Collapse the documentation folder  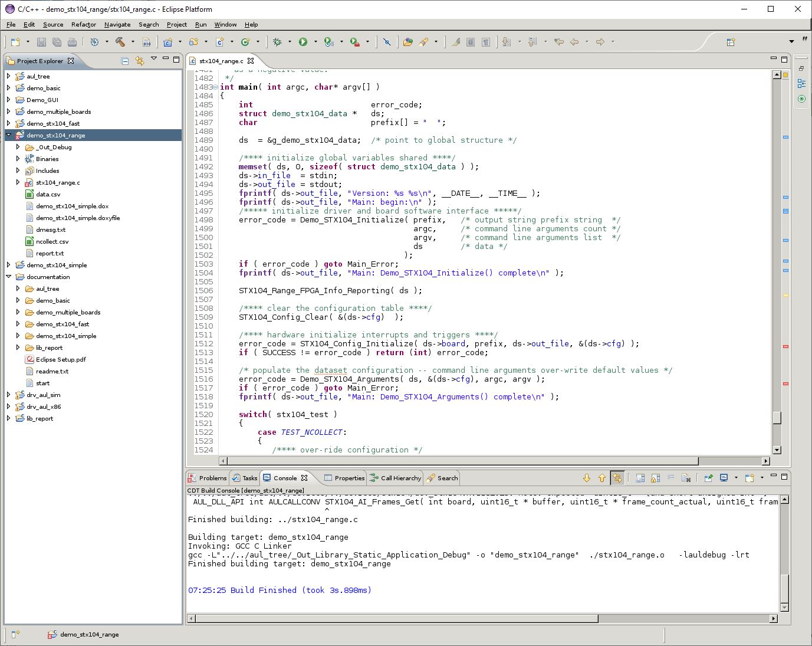click(9, 277)
